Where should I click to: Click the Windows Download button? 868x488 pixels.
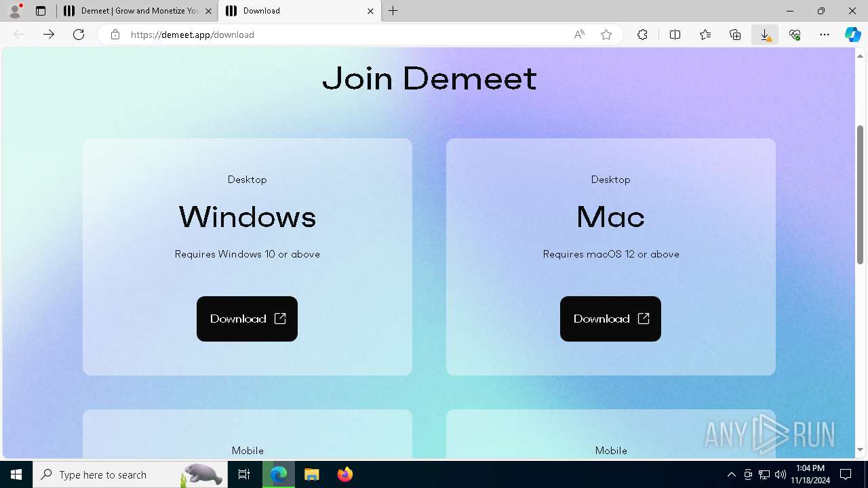(x=247, y=319)
